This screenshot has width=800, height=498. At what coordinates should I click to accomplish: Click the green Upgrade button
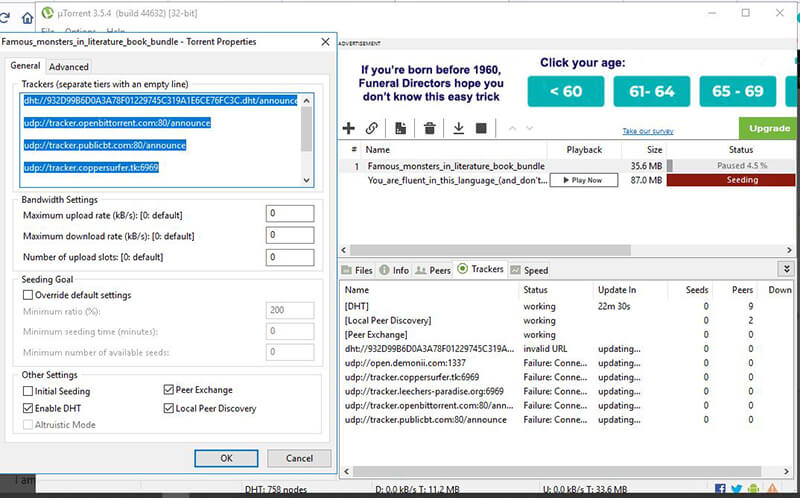pos(769,128)
